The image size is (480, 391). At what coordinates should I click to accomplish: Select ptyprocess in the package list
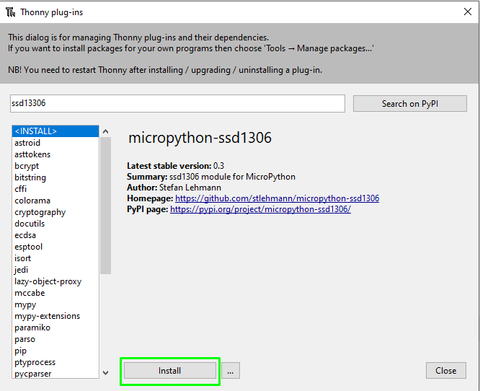pos(55,362)
